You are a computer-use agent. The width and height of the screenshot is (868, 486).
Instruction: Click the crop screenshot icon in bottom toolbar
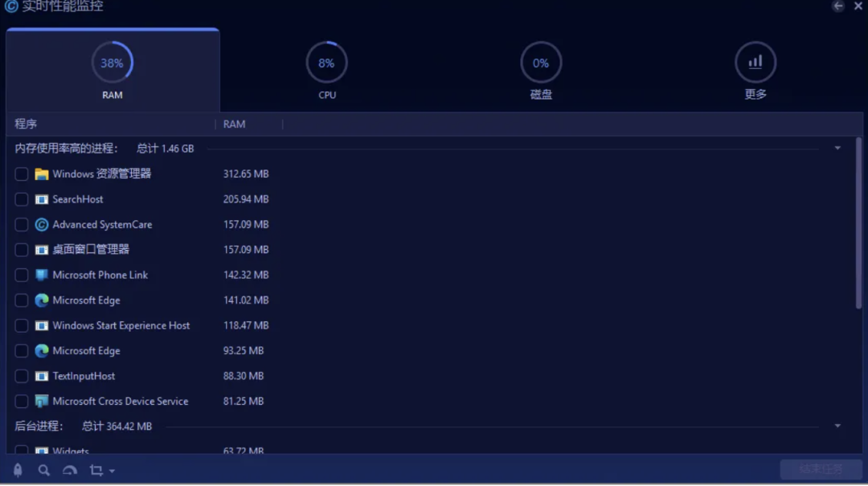pyautogui.click(x=96, y=470)
